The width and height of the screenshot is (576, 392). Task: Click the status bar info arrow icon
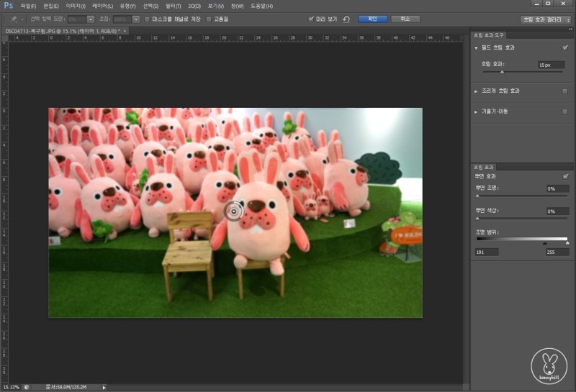(x=104, y=387)
